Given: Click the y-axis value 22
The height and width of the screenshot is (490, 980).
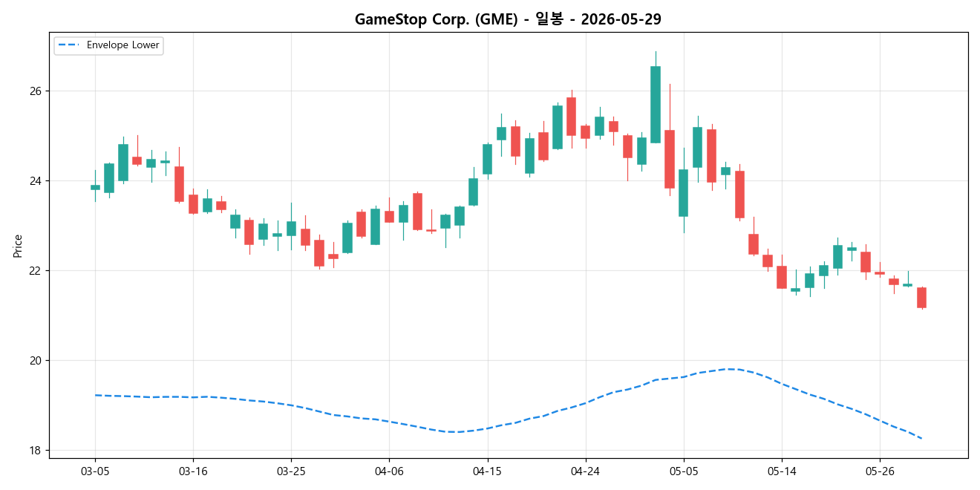Looking at the screenshot, I should point(37,271).
